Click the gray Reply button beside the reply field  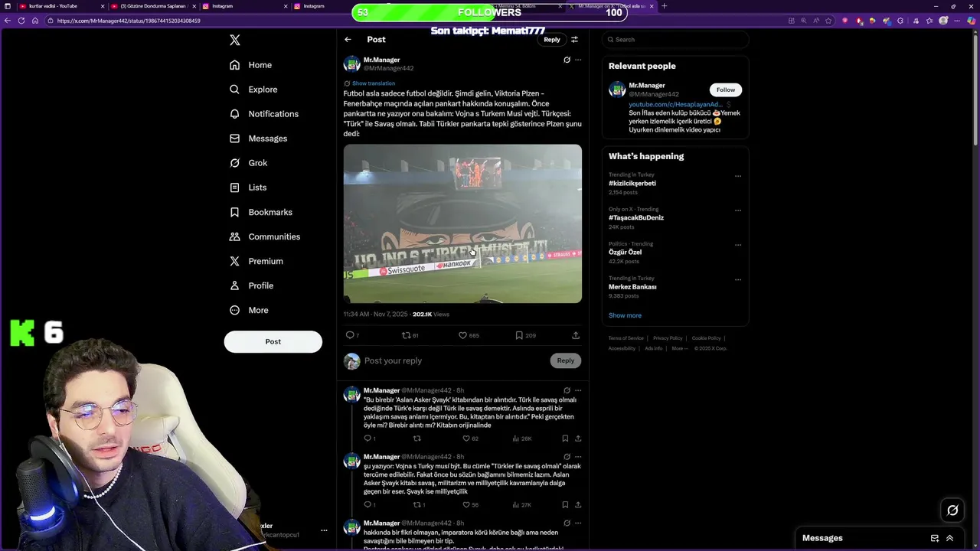click(566, 360)
